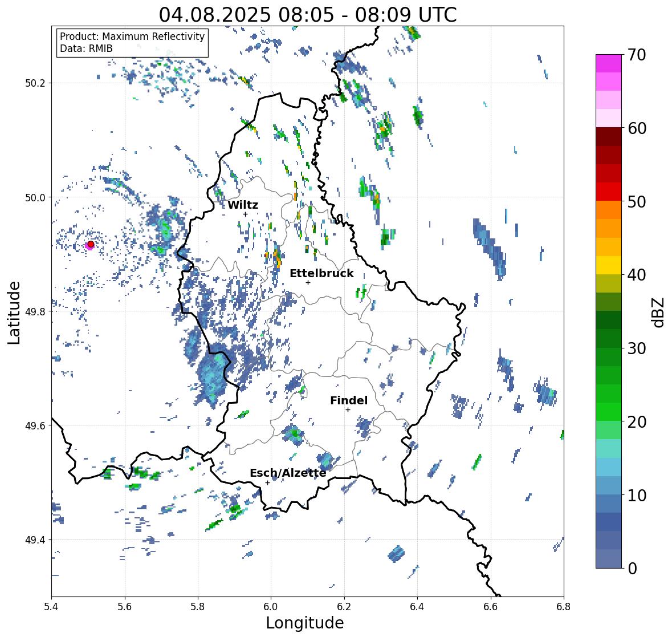The width and height of the screenshot is (672, 637).
Task: Click the Esch/Alzette city label
Action: [288, 473]
